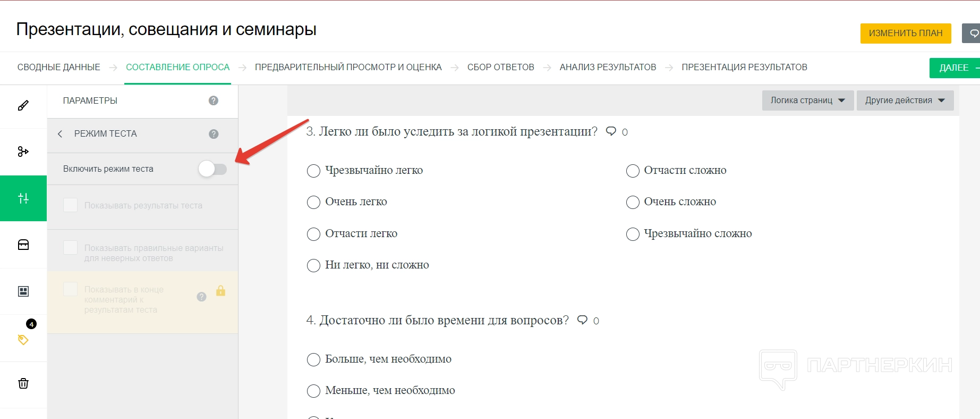Switch to the СБОР ОТВЕТОВ tab
This screenshot has height=419, width=980.
coord(500,68)
